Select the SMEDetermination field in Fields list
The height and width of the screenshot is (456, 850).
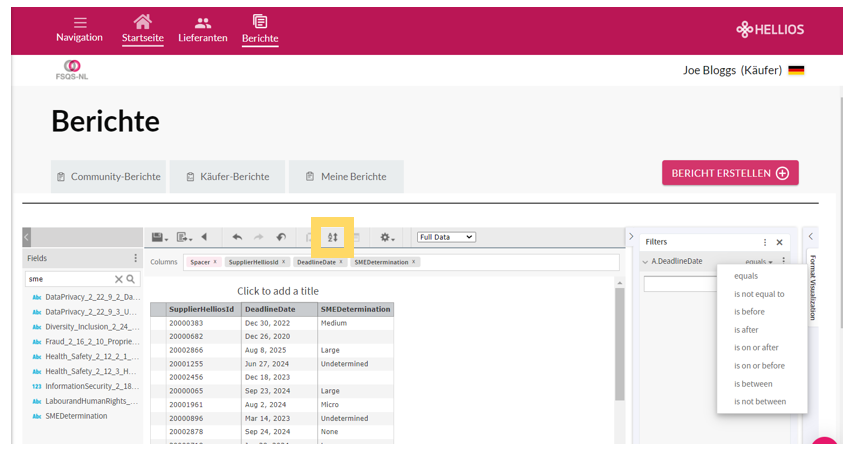(76, 416)
